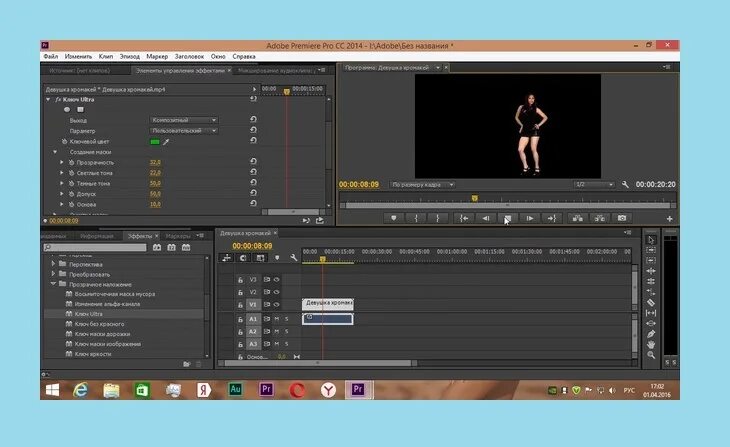Screen dimensions: 730x447
Task: Toggle animation stopwatch for Прозрачность
Action: pyautogui.click(x=72, y=163)
